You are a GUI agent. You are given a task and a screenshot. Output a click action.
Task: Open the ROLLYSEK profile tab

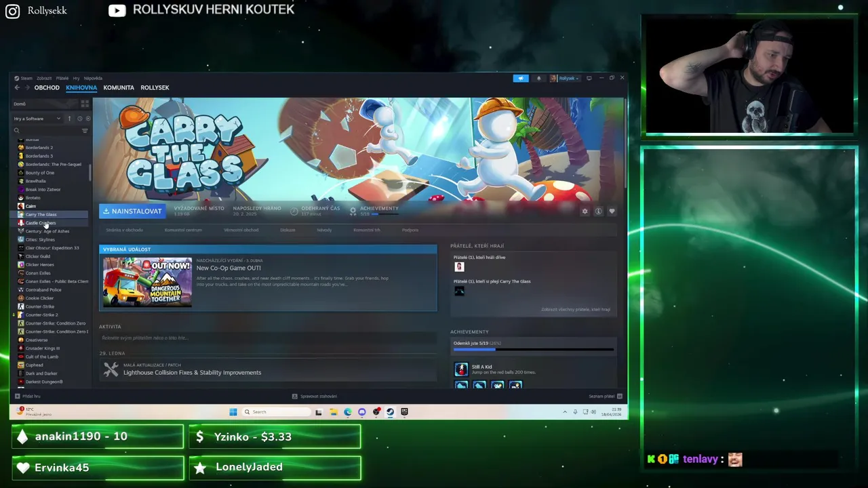pos(155,87)
